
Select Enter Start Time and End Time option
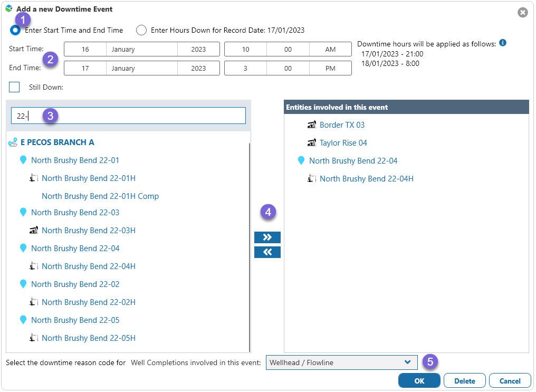point(16,30)
